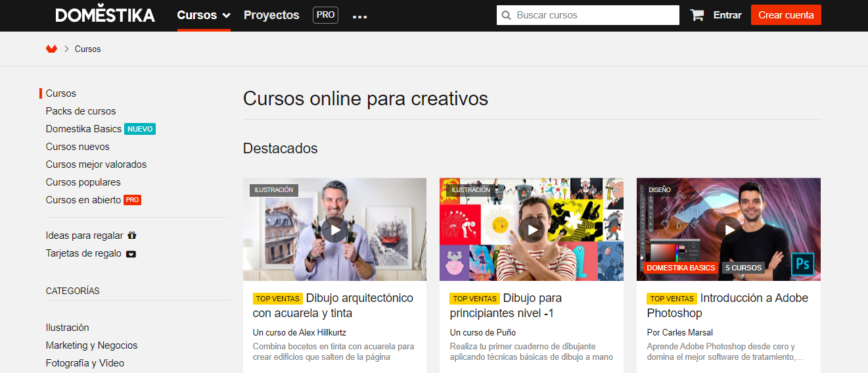Play the Dibujo arquitectónico course video
Image resolution: width=868 pixels, height=373 pixels.
[334, 230]
